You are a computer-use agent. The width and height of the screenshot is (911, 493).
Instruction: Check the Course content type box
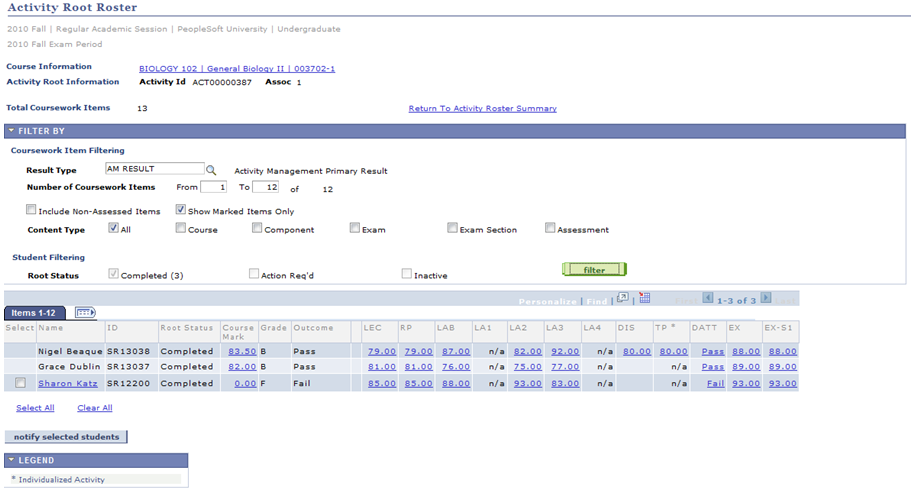click(181, 228)
